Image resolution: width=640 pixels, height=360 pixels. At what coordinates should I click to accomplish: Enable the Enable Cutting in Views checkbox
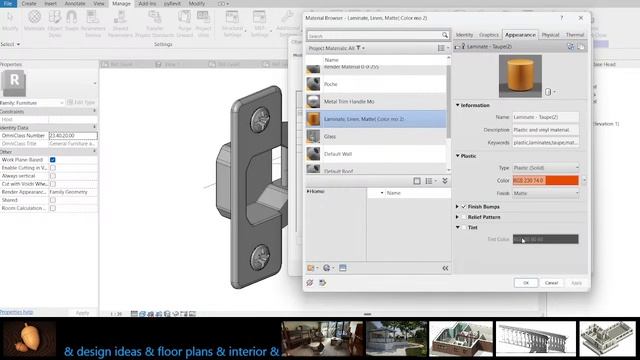pyautogui.click(x=53, y=168)
